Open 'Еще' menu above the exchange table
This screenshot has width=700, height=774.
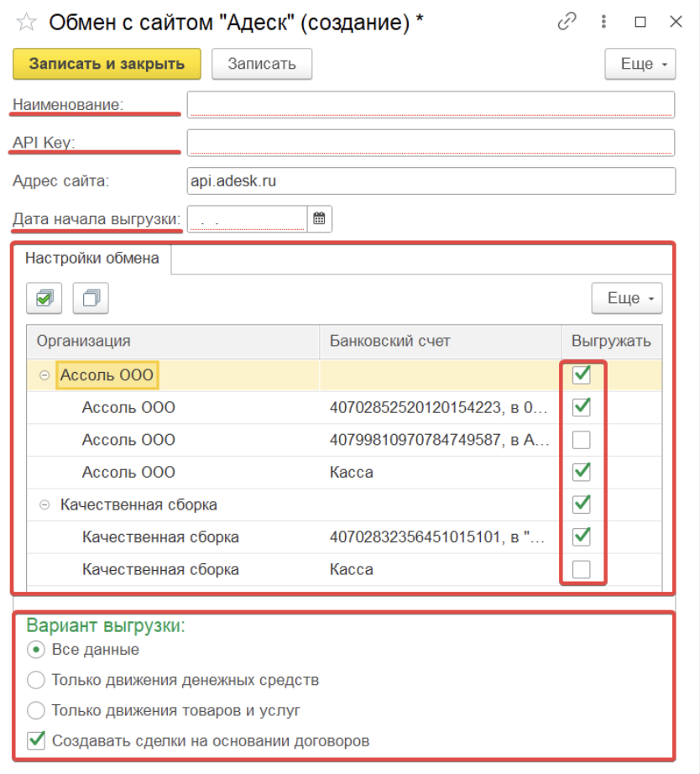[627, 298]
